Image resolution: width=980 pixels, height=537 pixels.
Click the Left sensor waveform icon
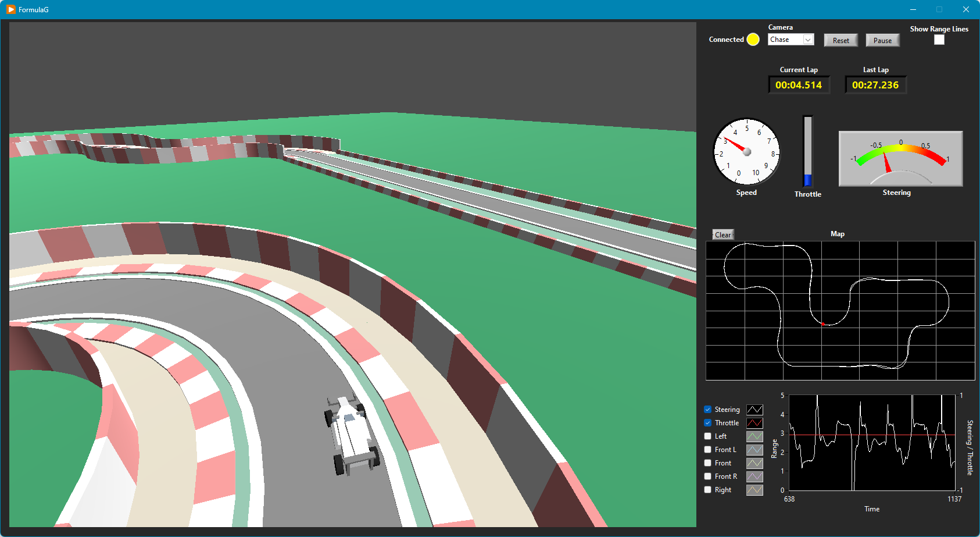[754, 436]
